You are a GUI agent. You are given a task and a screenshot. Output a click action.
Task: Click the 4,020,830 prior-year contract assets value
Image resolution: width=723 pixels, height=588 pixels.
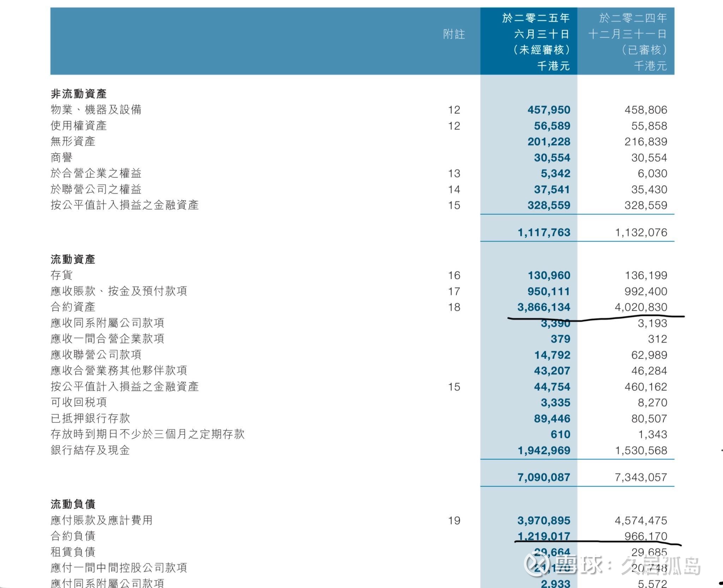tap(641, 307)
